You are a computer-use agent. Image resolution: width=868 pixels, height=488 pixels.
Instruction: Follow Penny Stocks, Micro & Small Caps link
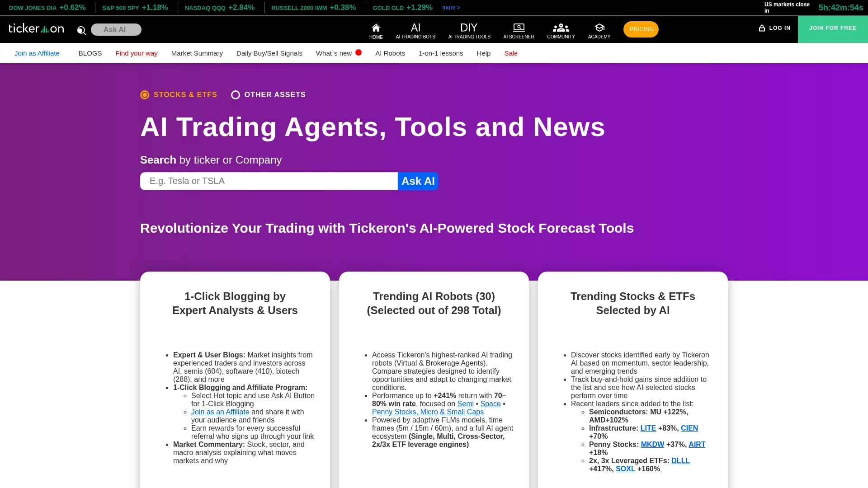[428, 412]
